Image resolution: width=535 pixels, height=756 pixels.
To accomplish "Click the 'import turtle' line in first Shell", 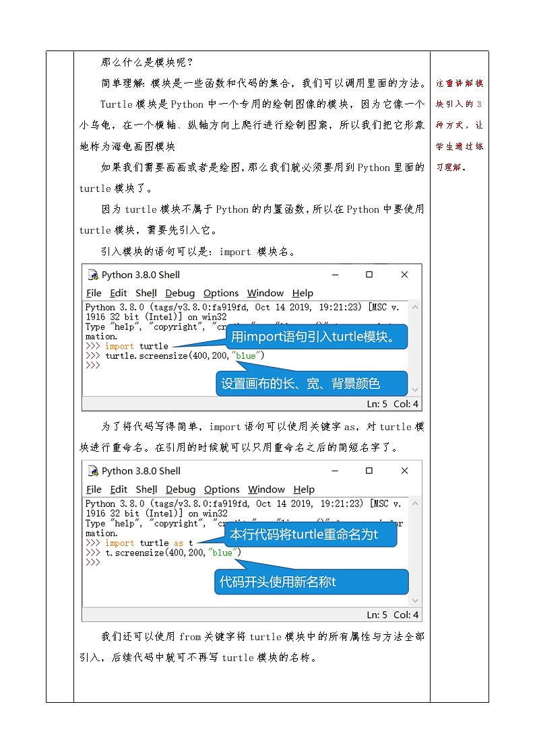I will point(127,346).
